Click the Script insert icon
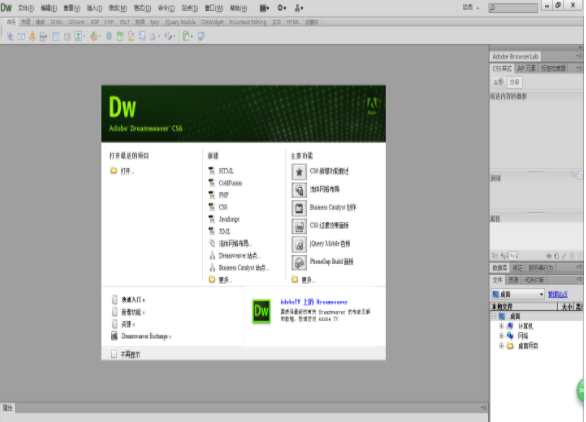The height and width of the screenshot is (422, 586). point(169,36)
